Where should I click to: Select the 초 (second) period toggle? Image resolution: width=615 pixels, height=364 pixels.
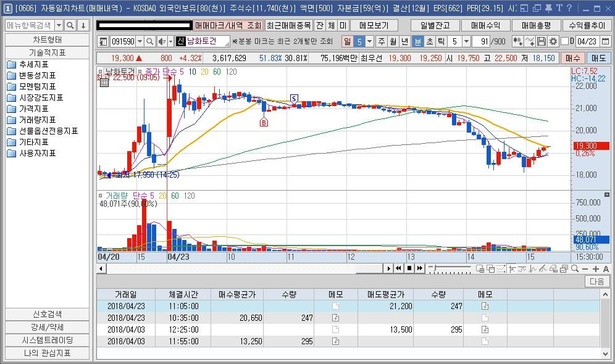(430, 41)
